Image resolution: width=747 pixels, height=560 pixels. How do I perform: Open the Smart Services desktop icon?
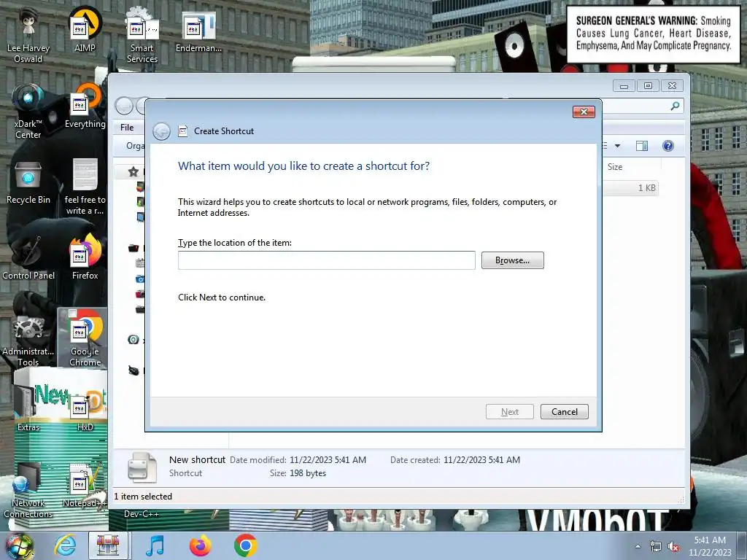point(142,34)
